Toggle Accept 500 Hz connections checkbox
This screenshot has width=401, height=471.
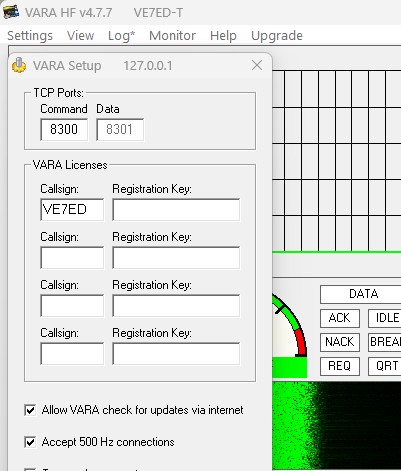pos(30,442)
